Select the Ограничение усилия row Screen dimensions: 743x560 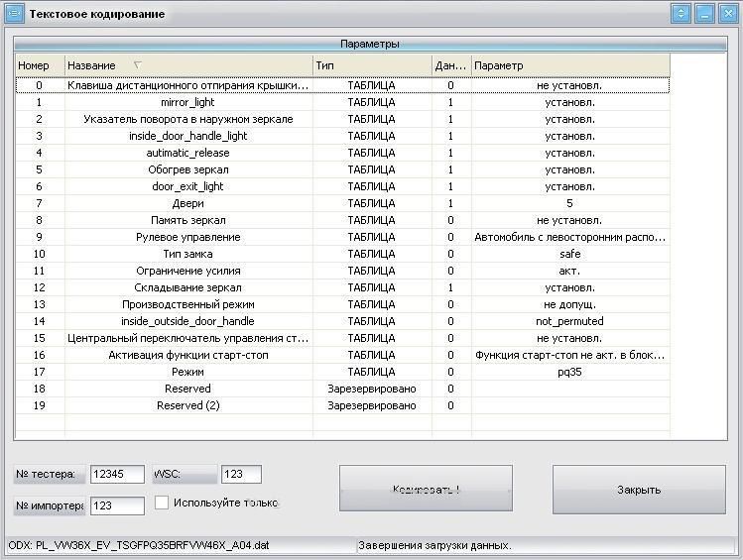[342, 271]
